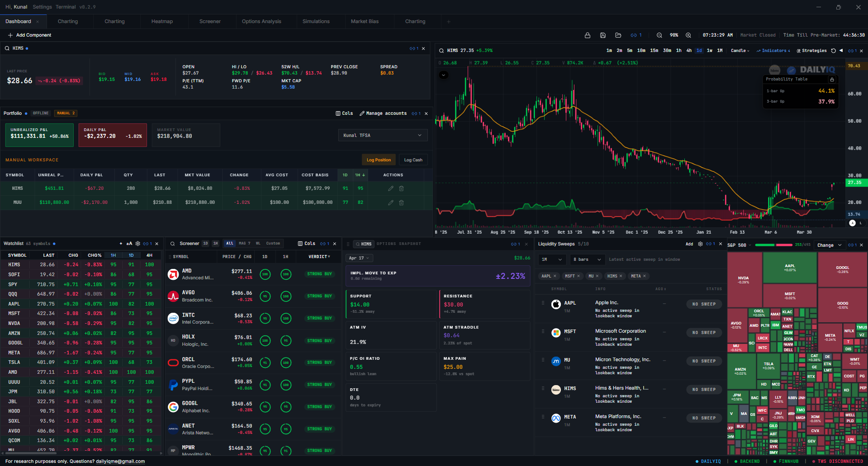Click the 1H column header in holdings
The width and height of the screenshot is (868, 466).
pyautogui.click(x=360, y=175)
